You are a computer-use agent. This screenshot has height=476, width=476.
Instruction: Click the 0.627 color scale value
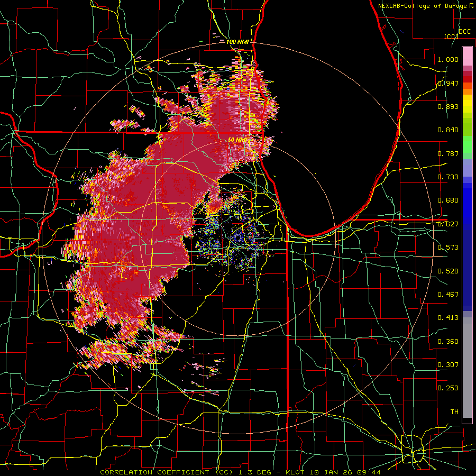click(x=448, y=224)
